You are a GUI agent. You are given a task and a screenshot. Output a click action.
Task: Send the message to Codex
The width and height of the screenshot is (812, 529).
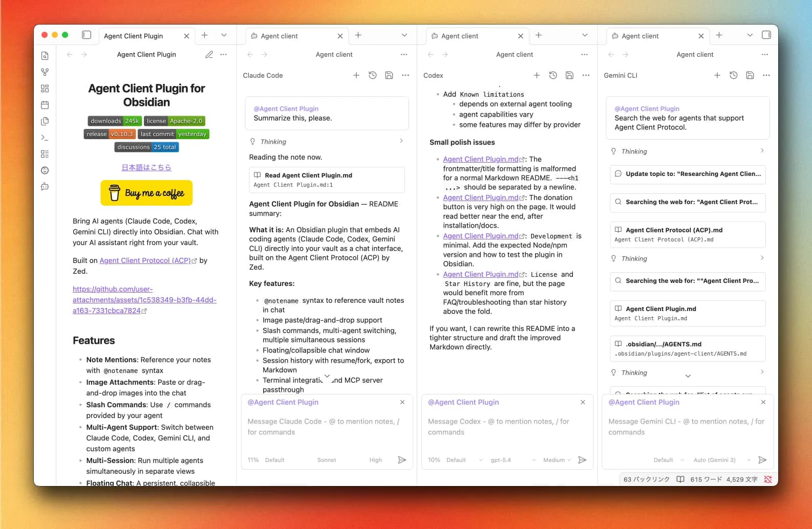coord(582,460)
